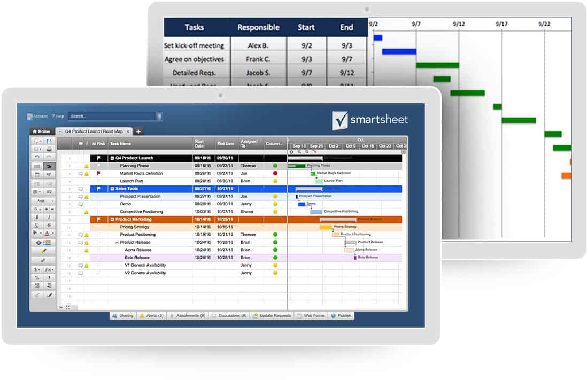Screen dimensions: 588x380
Task: Add a new sheet tab with plus
Action: (138, 131)
